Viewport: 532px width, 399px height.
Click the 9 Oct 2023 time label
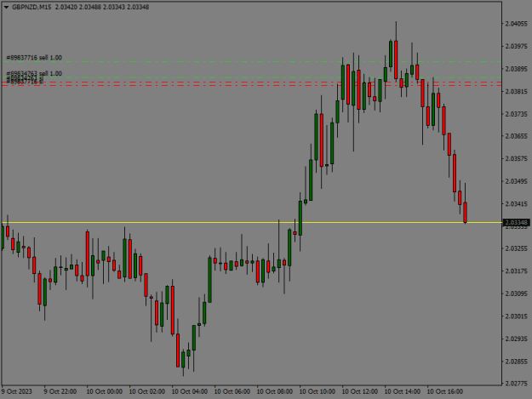17,391
